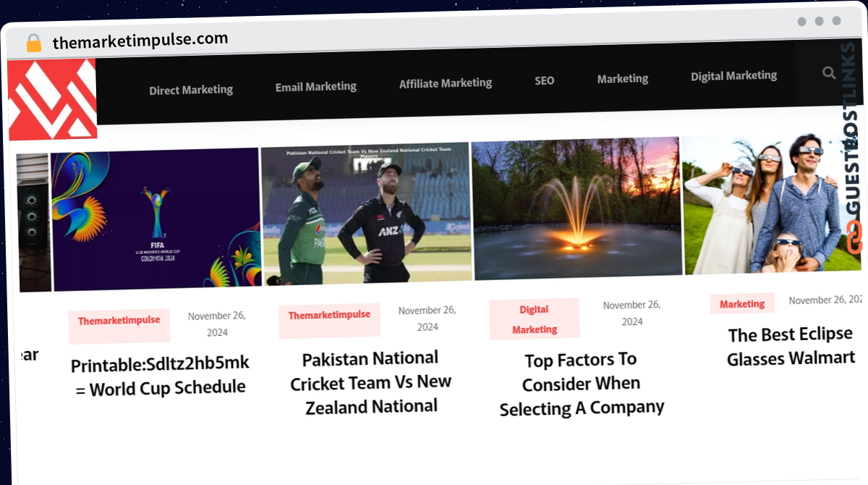Open the Direct Marketing menu item

pos(191,90)
